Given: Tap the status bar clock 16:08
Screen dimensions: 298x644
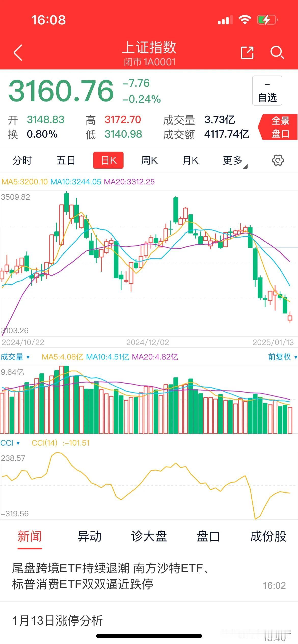Looking at the screenshot, I should [48, 20].
